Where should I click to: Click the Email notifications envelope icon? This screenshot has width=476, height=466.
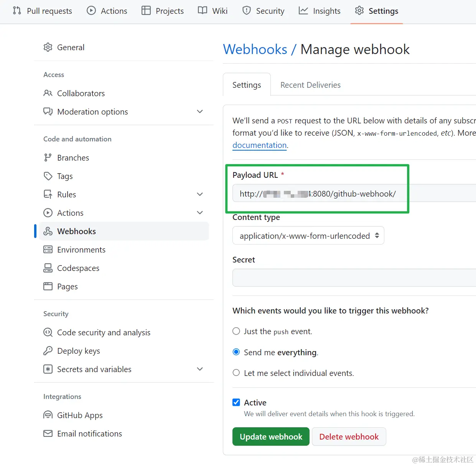pos(48,433)
